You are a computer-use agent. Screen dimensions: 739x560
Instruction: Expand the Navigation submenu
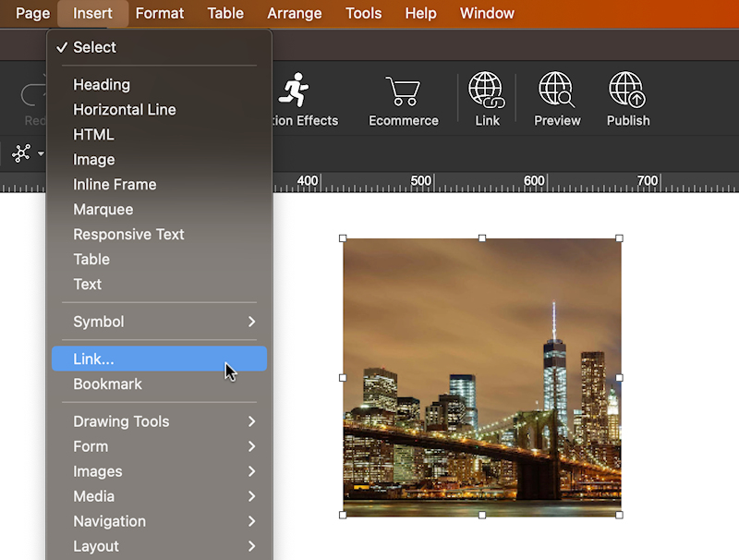pos(159,521)
